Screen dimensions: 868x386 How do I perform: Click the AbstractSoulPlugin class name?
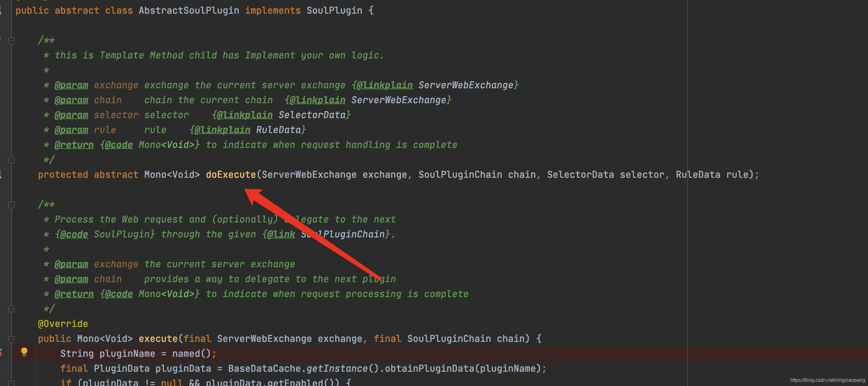pos(189,11)
